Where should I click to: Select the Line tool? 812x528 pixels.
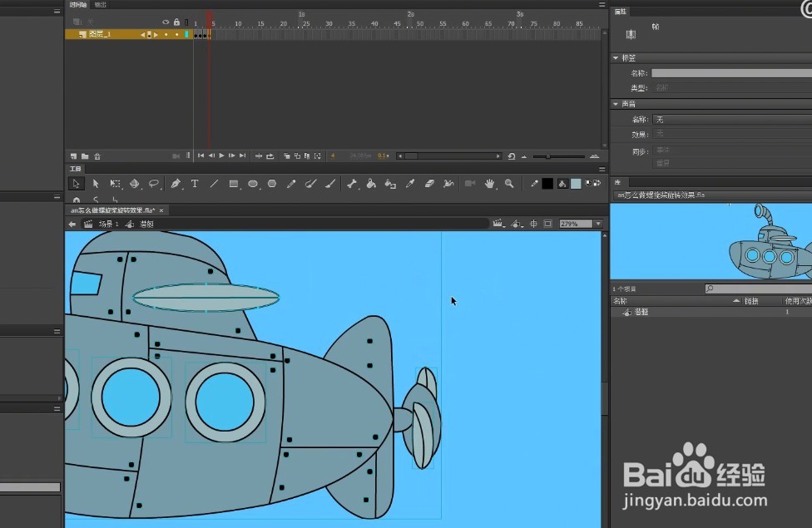click(x=214, y=183)
